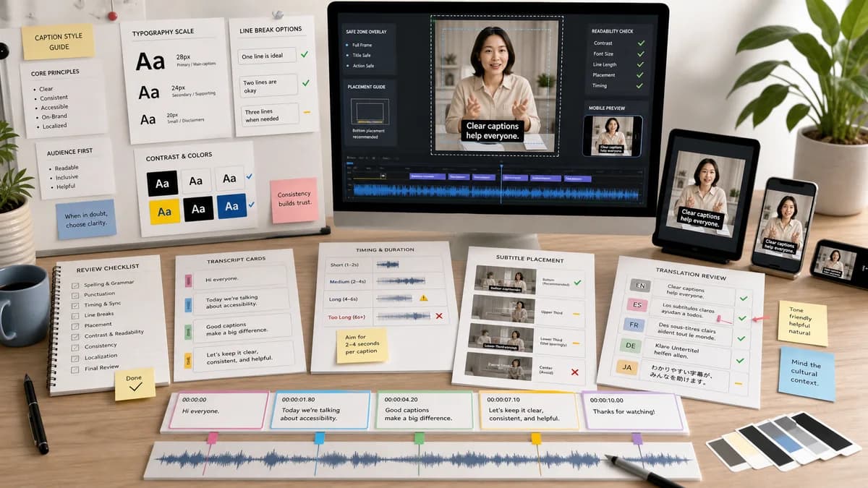Viewport: 868px width, 488px height.
Task: Tick the Punctuation checkbox
Action: tap(76, 294)
